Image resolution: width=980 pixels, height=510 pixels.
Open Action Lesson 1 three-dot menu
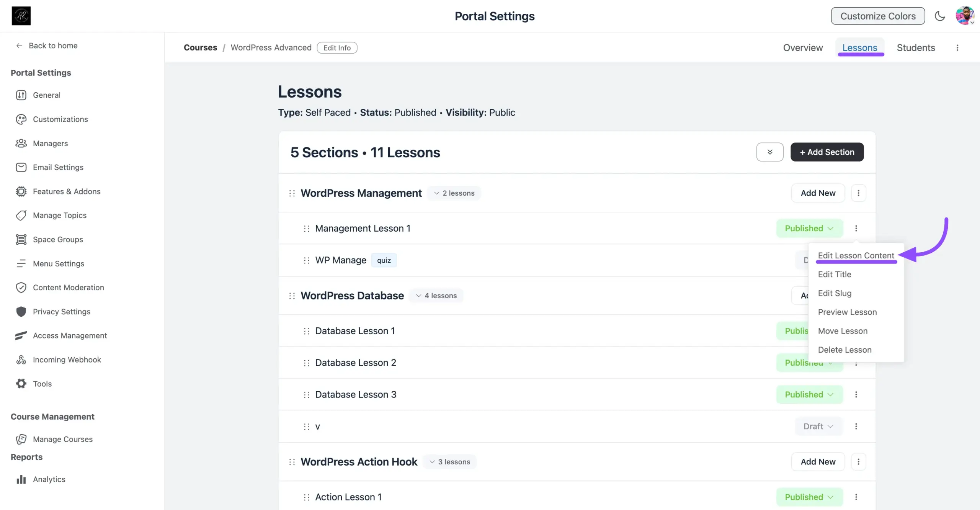856,497
